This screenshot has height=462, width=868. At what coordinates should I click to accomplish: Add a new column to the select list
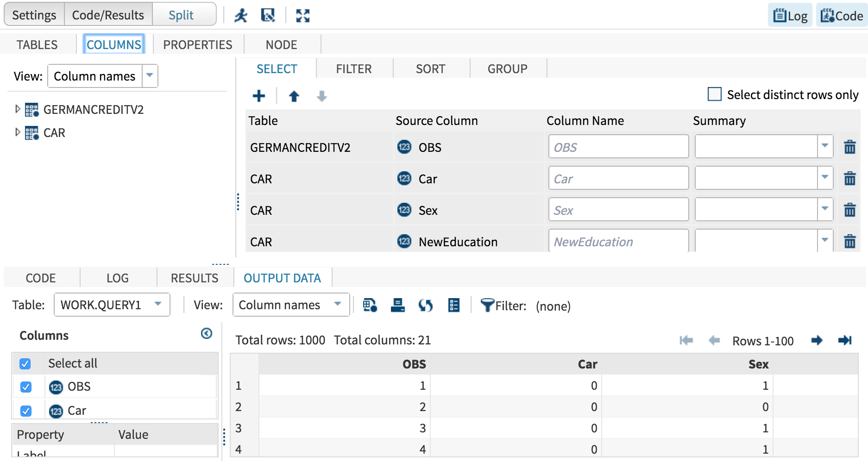pyautogui.click(x=258, y=96)
